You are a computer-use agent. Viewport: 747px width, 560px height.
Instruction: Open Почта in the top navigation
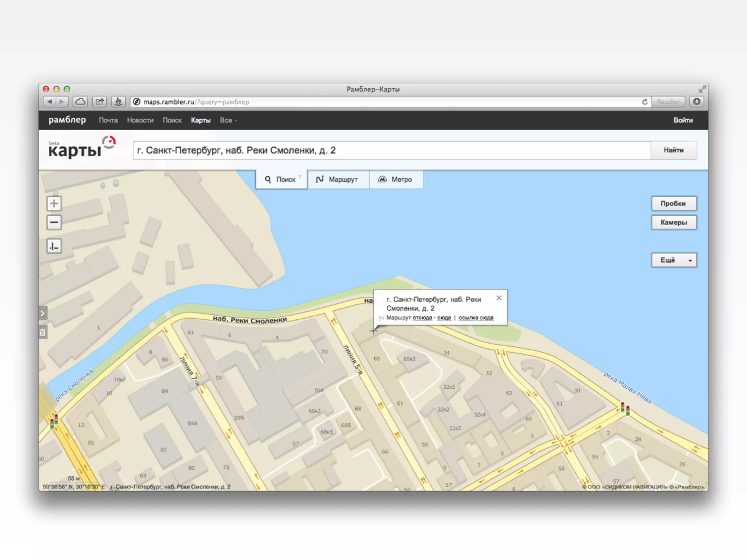(x=108, y=120)
